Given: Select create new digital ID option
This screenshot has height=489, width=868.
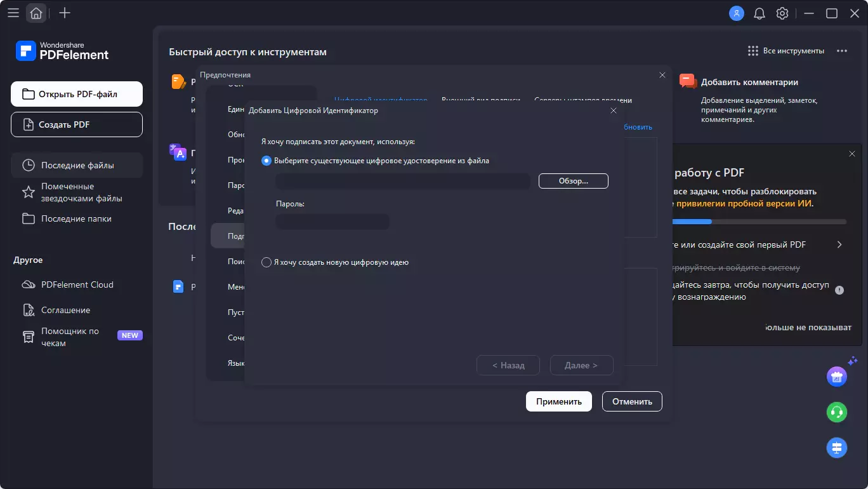Looking at the screenshot, I should 266,262.
